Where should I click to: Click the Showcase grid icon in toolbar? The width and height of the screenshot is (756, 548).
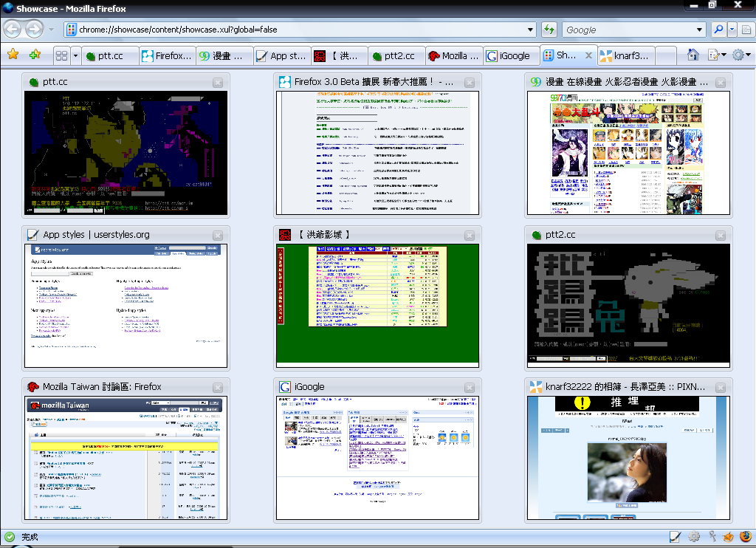tap(62, 55)
